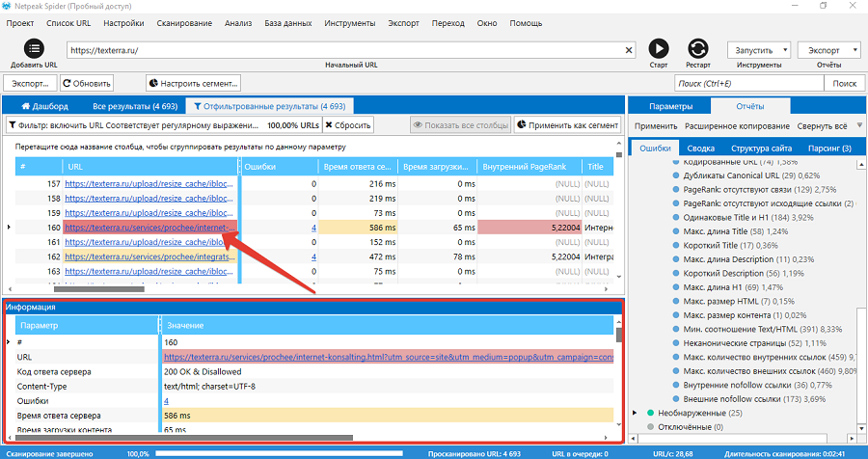Select Отфильтрованные результаты tab

(x=269, y=106)
